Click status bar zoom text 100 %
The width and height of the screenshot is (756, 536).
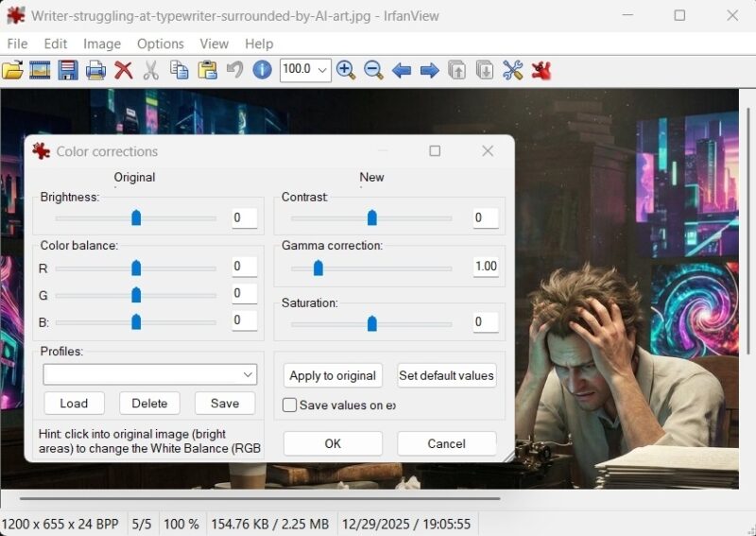click(x=181, y=524)
